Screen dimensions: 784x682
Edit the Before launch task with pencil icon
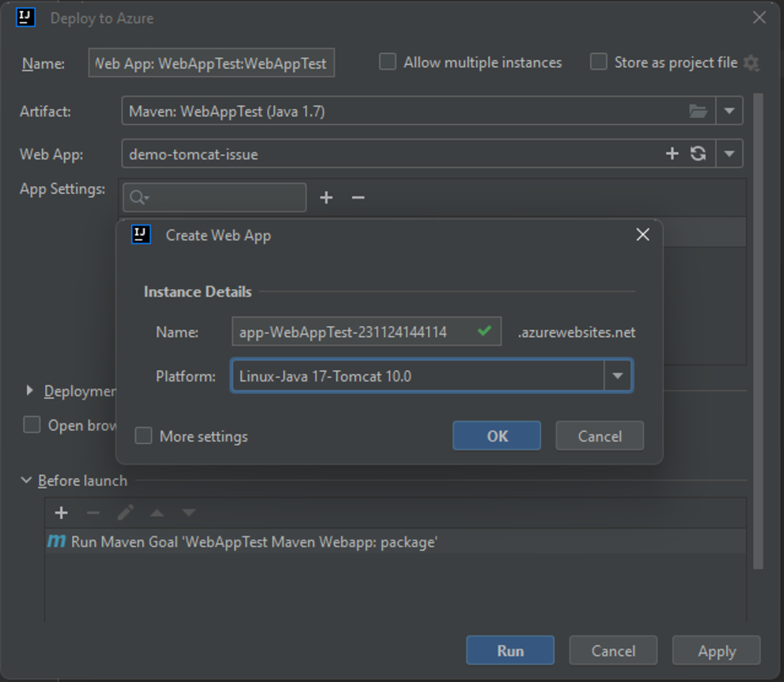point(125,513)
